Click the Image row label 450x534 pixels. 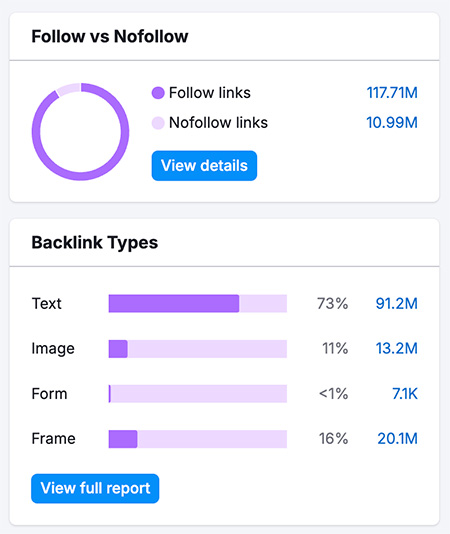[x=53, y=349]
